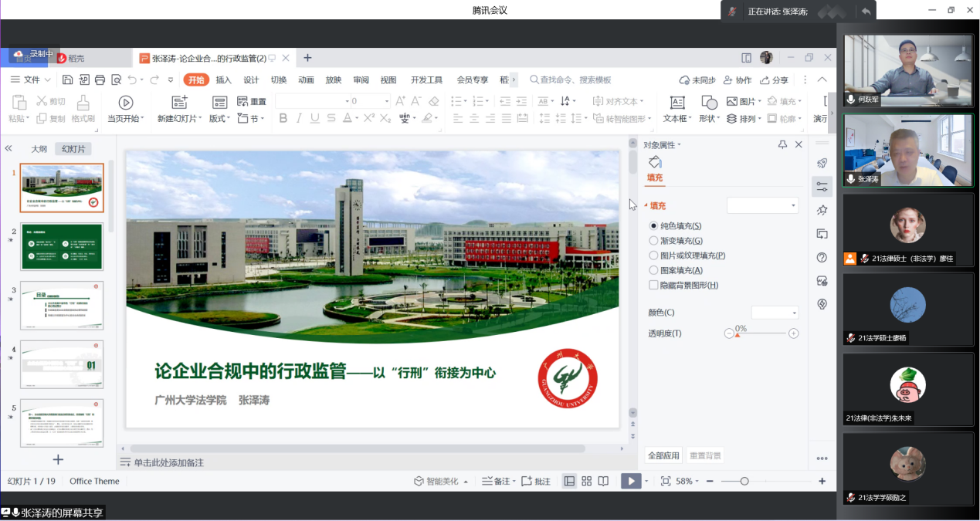Click the save icon in quick toolbar
The image size is (980, 521).
(x=68, y=80)
